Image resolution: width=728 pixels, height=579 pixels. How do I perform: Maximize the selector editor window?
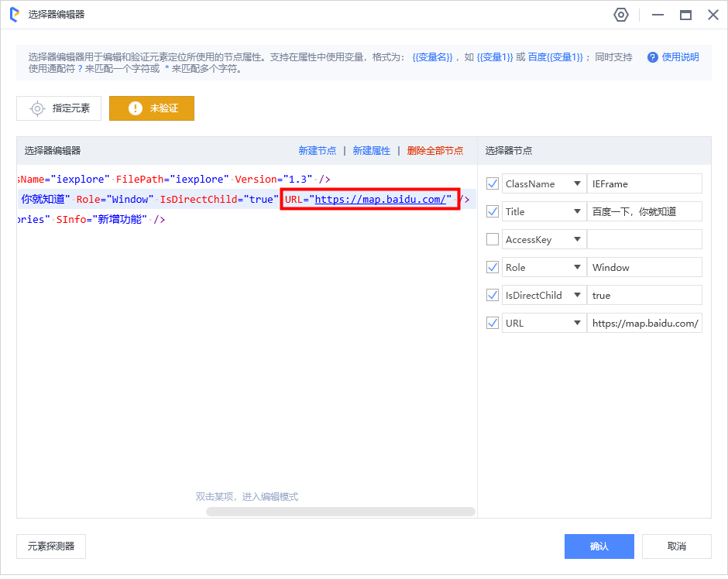(685, 15)
